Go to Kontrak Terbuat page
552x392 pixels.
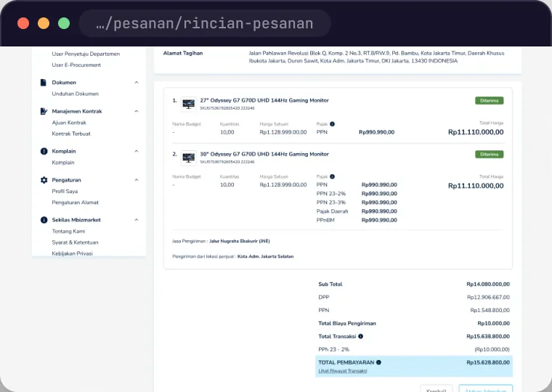tap(71, 134)
